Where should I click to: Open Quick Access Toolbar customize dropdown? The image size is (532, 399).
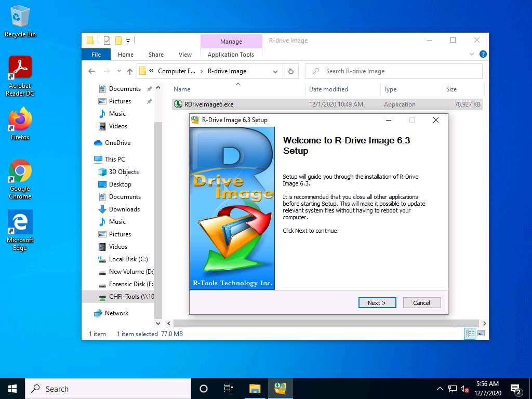click(x=128, y=41)
